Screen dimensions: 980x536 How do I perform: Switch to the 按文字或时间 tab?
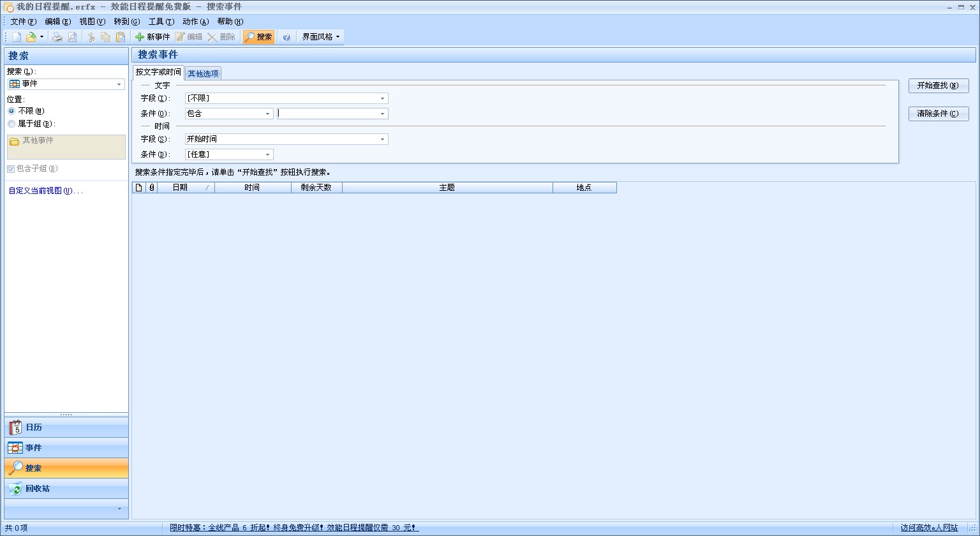158,72
